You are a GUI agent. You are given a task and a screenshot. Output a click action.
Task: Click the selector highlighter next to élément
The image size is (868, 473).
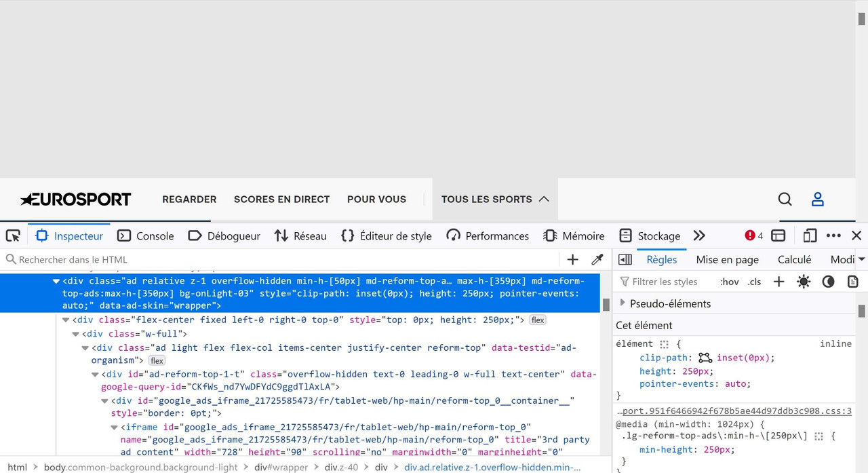[664, 344]
